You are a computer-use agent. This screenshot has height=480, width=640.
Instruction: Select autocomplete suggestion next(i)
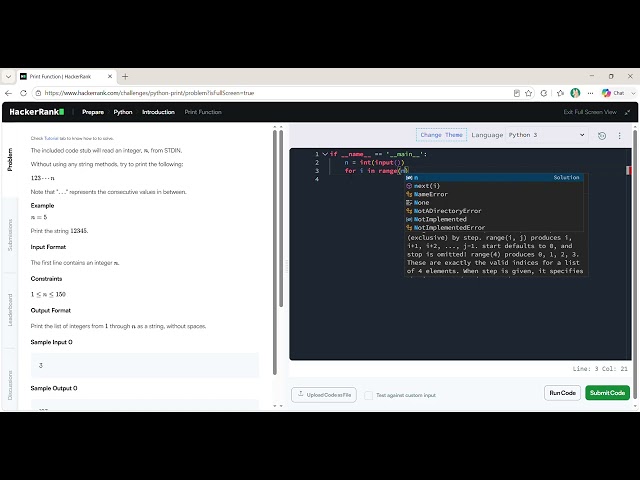click(494, 186)
